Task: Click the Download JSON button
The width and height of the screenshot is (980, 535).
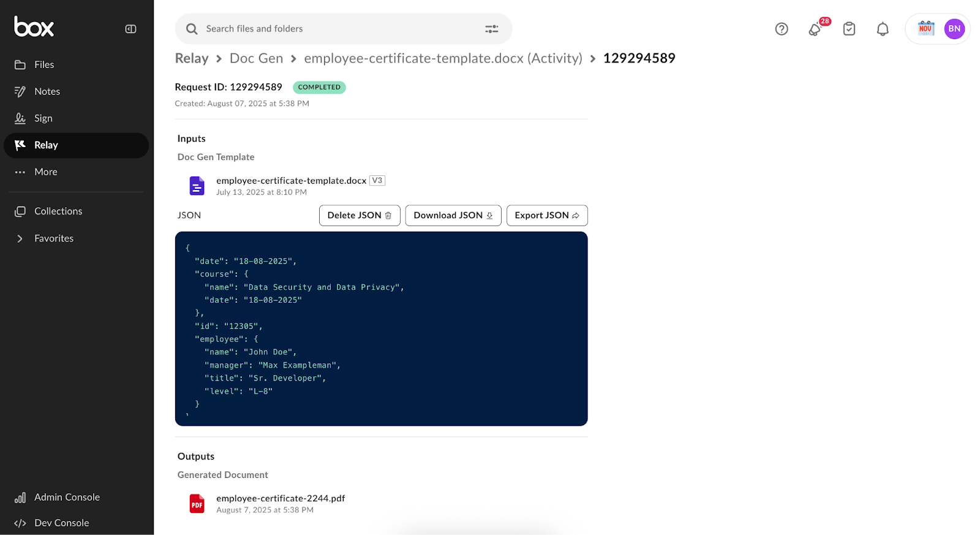Action: 453,215
